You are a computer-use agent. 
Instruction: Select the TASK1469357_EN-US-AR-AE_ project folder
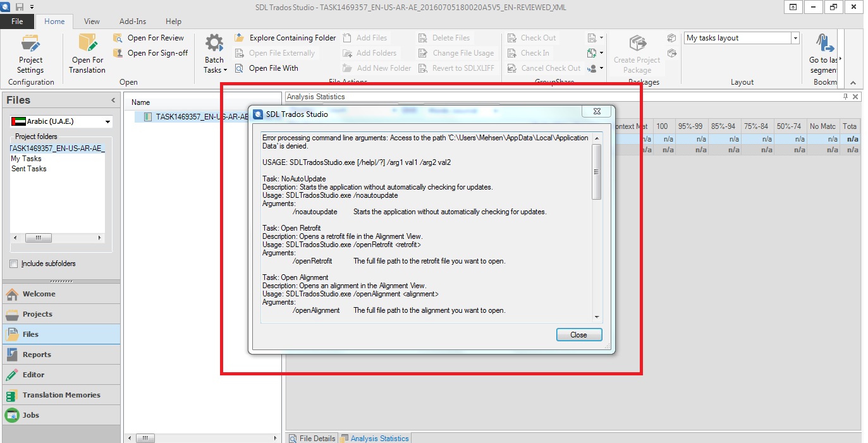58,148
